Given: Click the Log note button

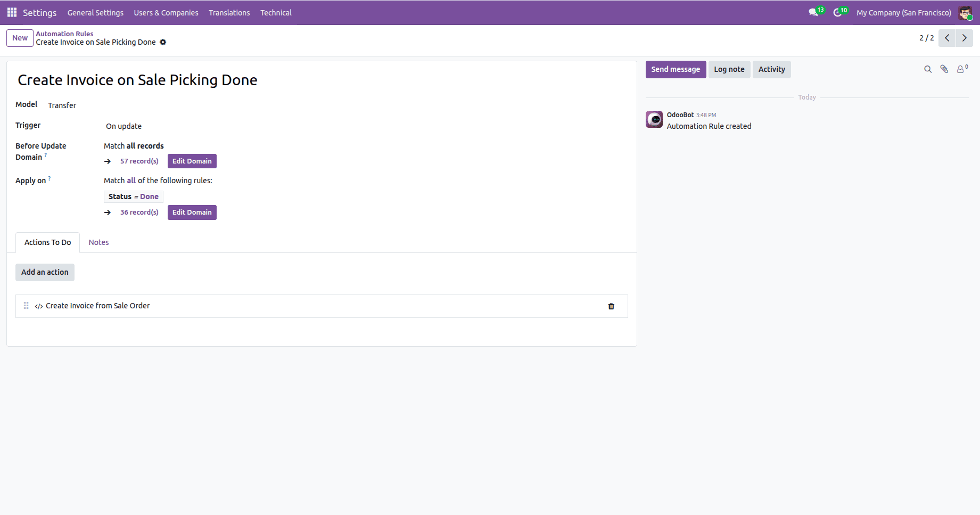Looking at the screenshot, I should pyautogui.click(x=729, y=69).
